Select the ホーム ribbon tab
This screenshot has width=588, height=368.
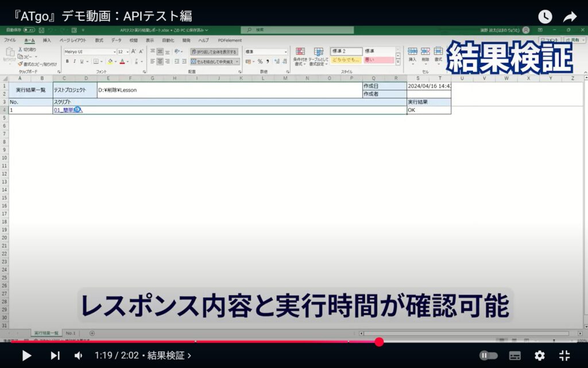tap(29, 40)
